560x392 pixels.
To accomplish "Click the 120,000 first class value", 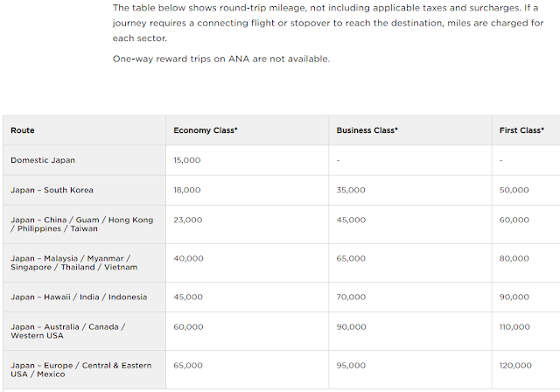I will [x=516, y=365].
